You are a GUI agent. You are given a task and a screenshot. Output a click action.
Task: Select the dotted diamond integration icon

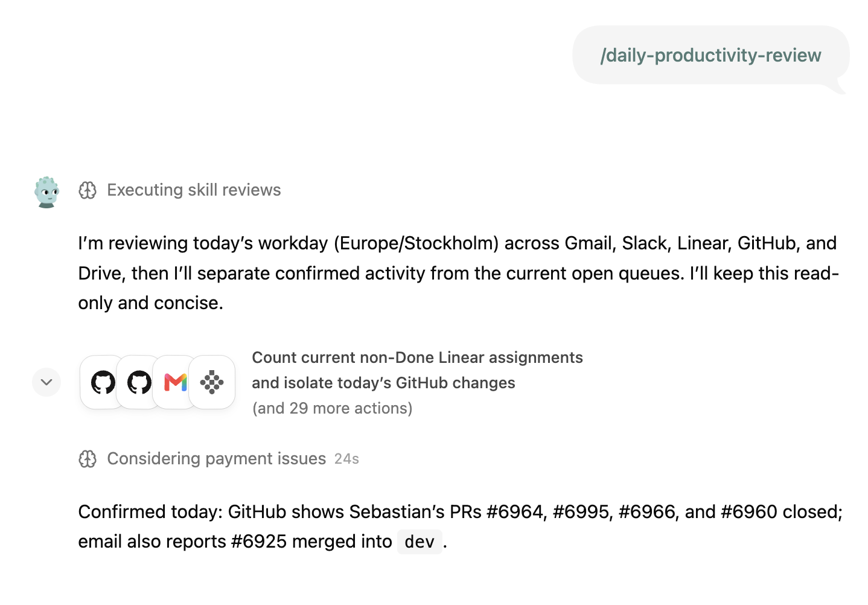[212, 382]
